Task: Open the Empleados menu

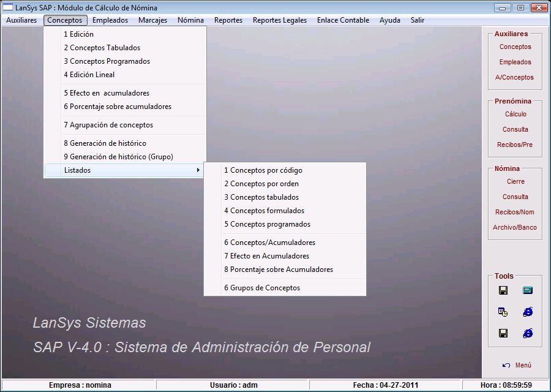Action: 110,20
